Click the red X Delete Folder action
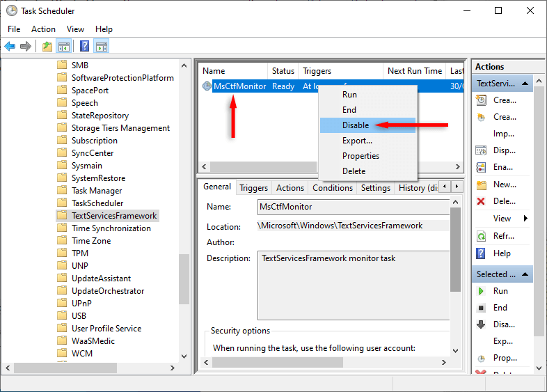Viewport: 547px width, 392px height. [481, 201]
